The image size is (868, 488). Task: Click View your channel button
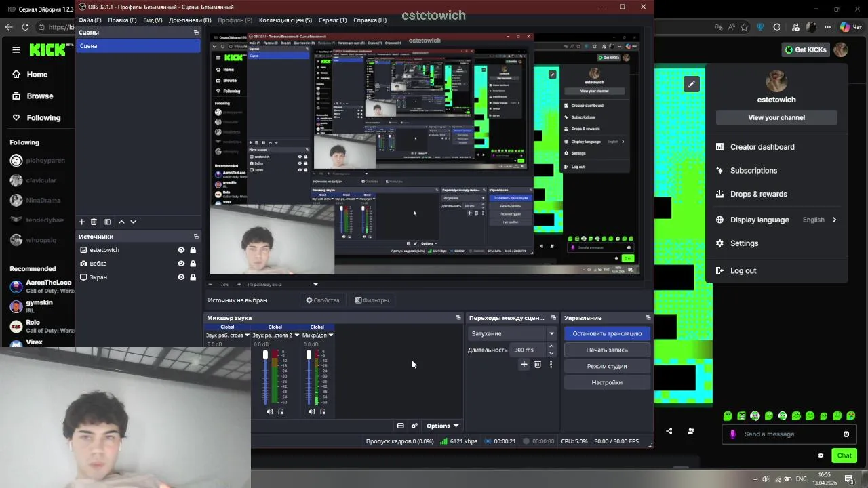776,117
